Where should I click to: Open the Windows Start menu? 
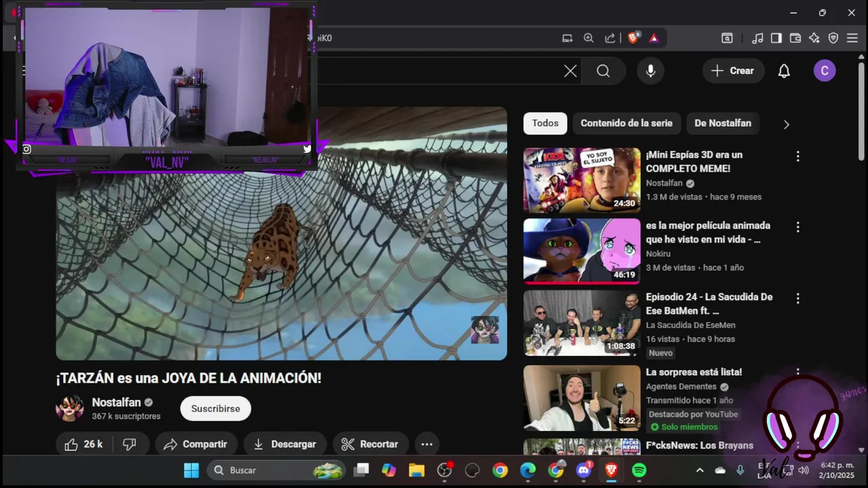click(x=191, y=470)
